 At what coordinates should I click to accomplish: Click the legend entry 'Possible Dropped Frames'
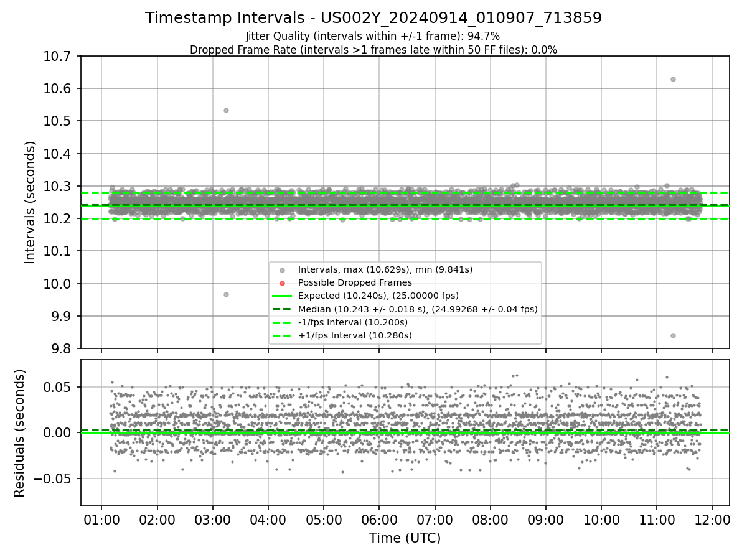tap(355, 282)
